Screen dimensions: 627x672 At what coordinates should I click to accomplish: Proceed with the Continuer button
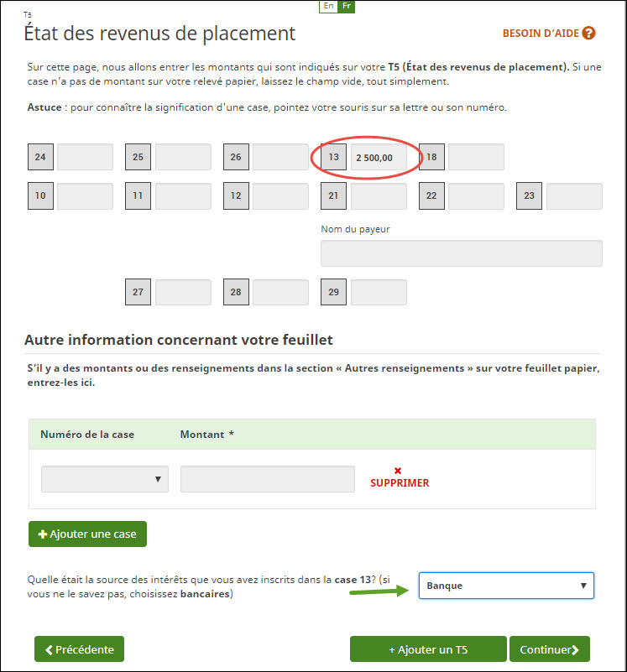549,649
